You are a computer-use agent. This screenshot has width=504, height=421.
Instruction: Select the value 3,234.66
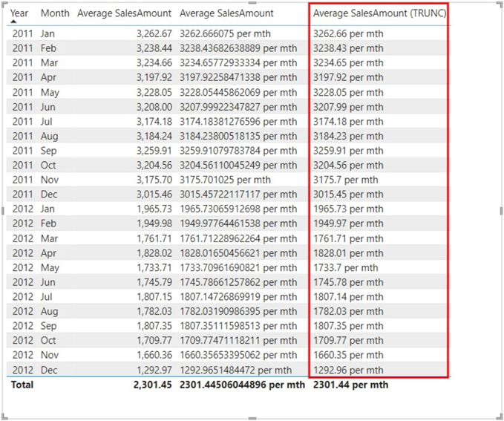click(x=154, y=62)
